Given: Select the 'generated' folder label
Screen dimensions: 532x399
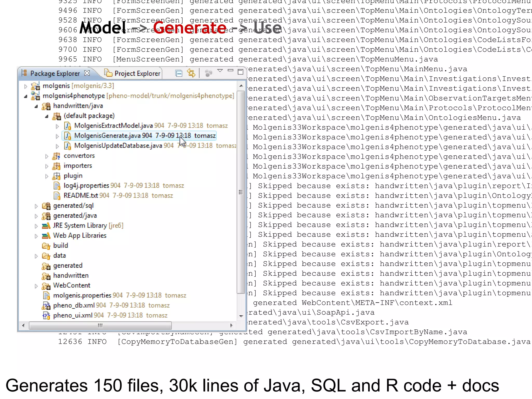Looking at the screenshot, I should click(68, 266).
